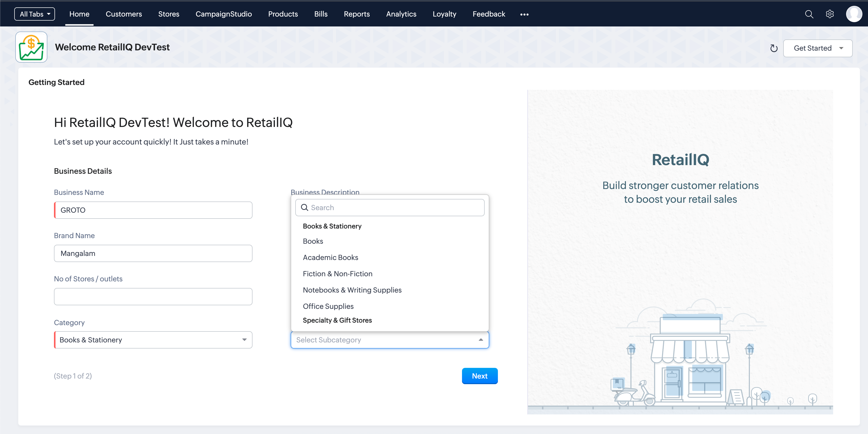Viewport: 868px width, 434px height.
Task: Click the Next button
Action: pos(480,376)
